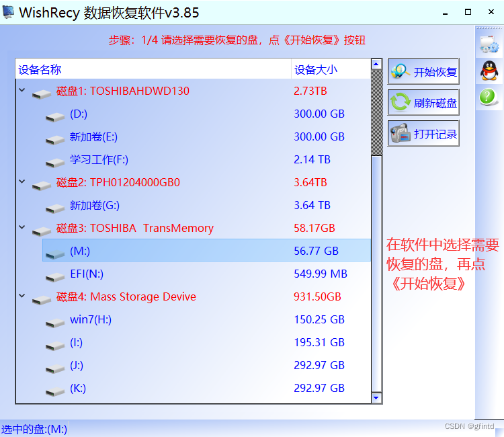Click the 开始恢复 start recovery button
Viewport: 504px width, 437px height.
tap(423, 71)
